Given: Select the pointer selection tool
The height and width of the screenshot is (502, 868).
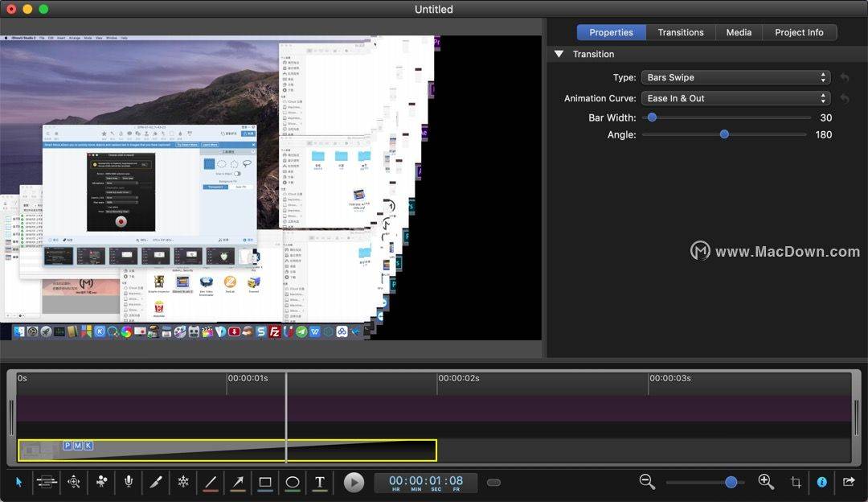Looking at the screenshot, I should click(x=18, y=482).
